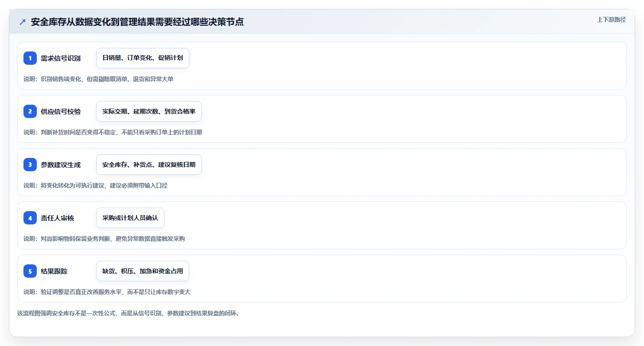
Task: Click the 参数建议生成 step title
Action: pos(61,165)
